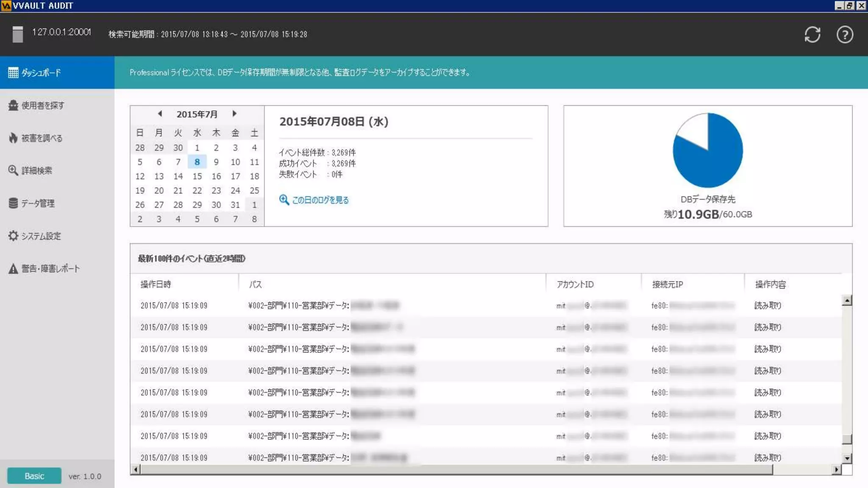868x488 pixels.
Task: Go to next month in calendar
Action: pos(234,114)
